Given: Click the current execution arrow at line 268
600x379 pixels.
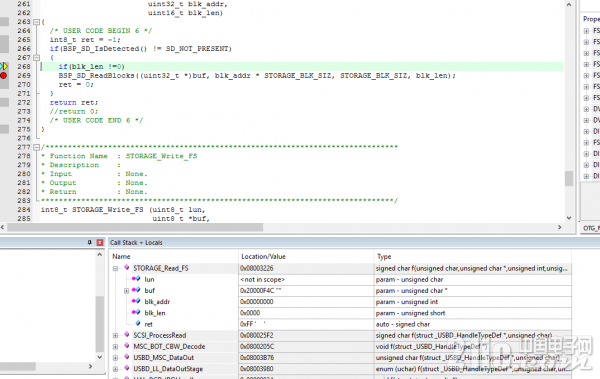Looking at the screenshot, I should pyautogui.click(x=4, y=67).
